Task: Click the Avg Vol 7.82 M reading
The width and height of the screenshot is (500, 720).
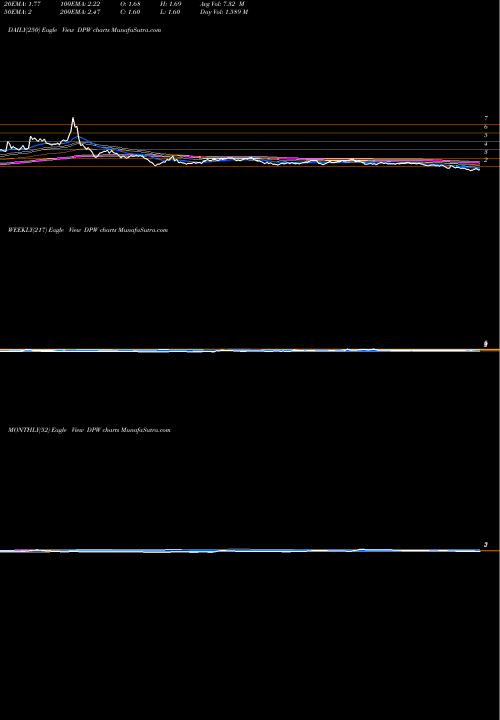Action: coord(222,4)
